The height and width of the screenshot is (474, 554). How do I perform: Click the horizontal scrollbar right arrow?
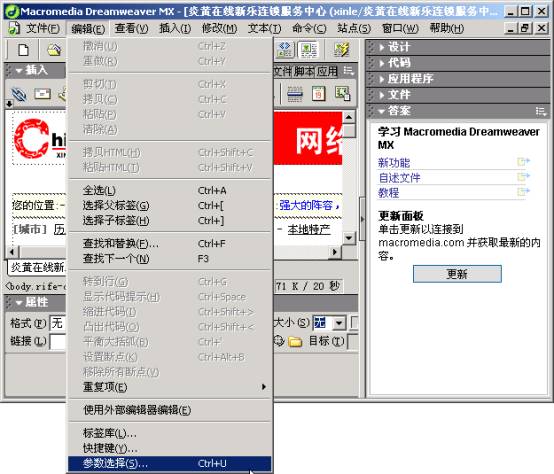[335, 252]
